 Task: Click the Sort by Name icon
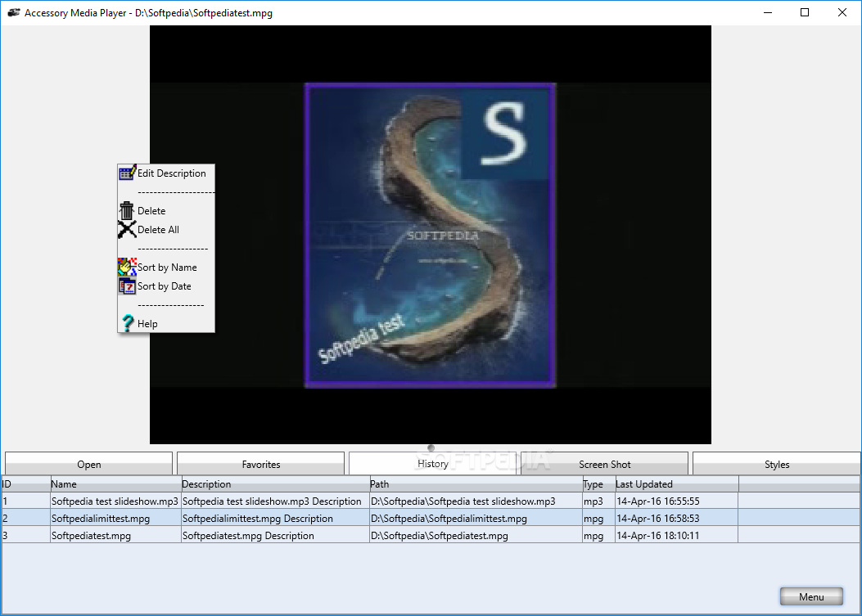[x=127, y=267]
